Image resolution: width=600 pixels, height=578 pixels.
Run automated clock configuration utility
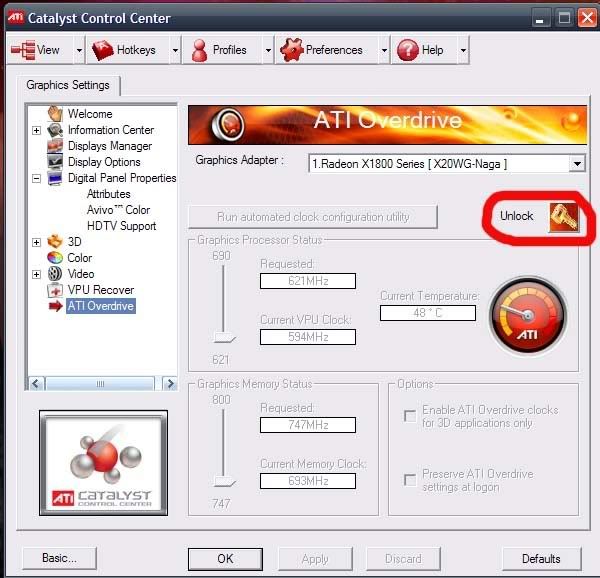click(x=313, y=217)
